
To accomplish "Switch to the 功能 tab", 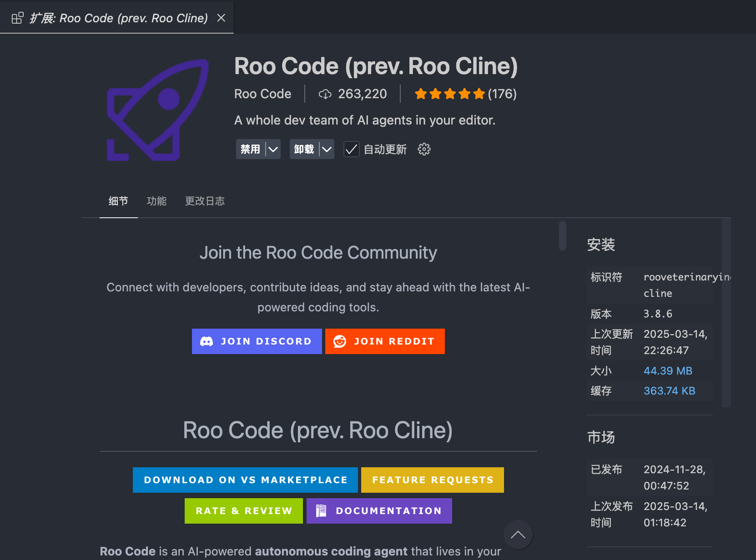I will point(156,201).
